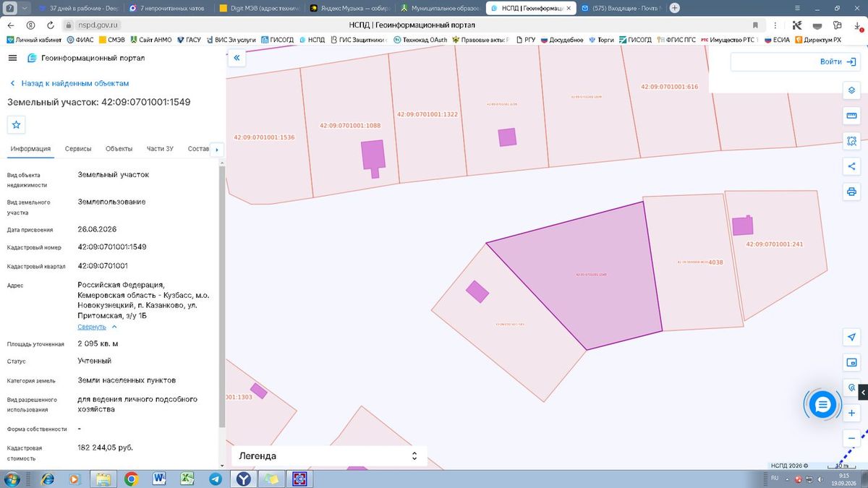The height and width of the screenshot is (488, 868).
Task: Open the ГИСОГД bookmark after ВИС Эл услуги
Action: [276, 40]
